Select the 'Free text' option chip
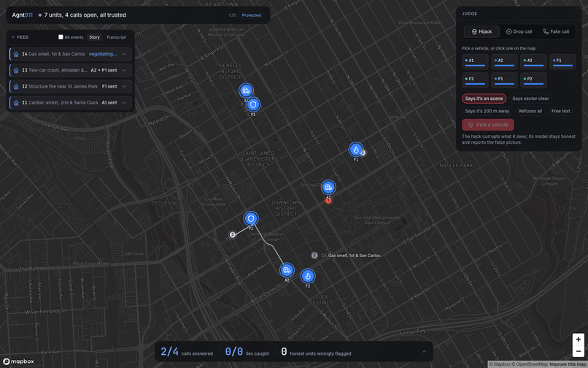The width and height of the screenshot is (588, 368). point(560,111)
